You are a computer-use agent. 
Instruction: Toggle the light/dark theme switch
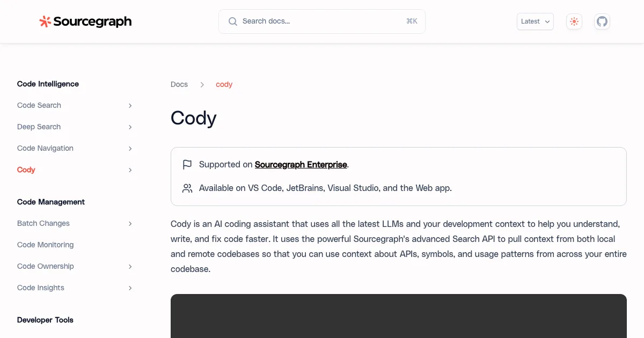(574, 21)
